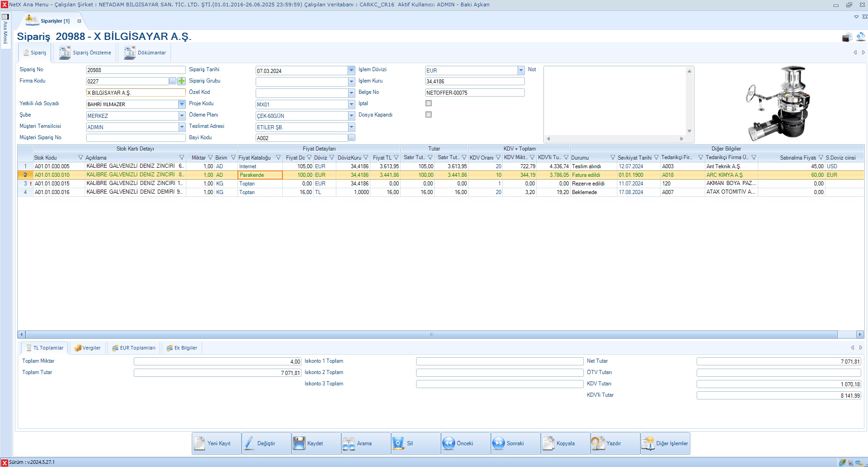Image resolution: width=868 pixels, height=467 pixels.
Task: Expand the Ödeme Planı dropdown
Action: 351,116
